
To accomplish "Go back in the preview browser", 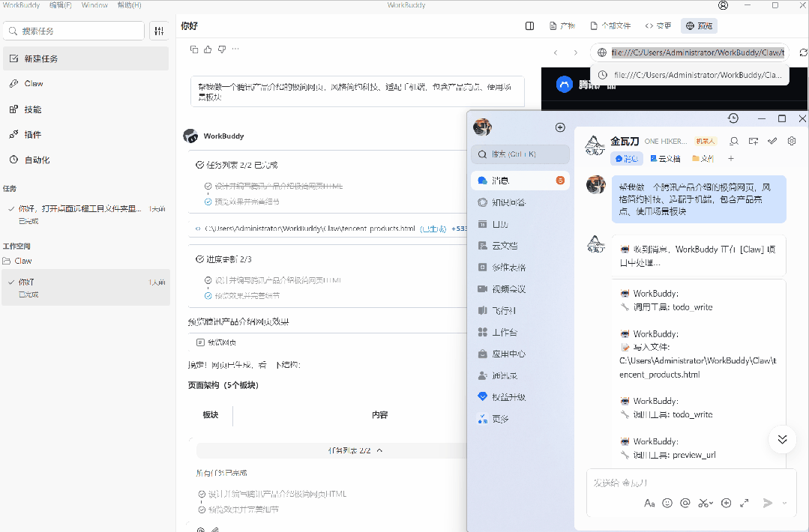I will pos(556,52).
